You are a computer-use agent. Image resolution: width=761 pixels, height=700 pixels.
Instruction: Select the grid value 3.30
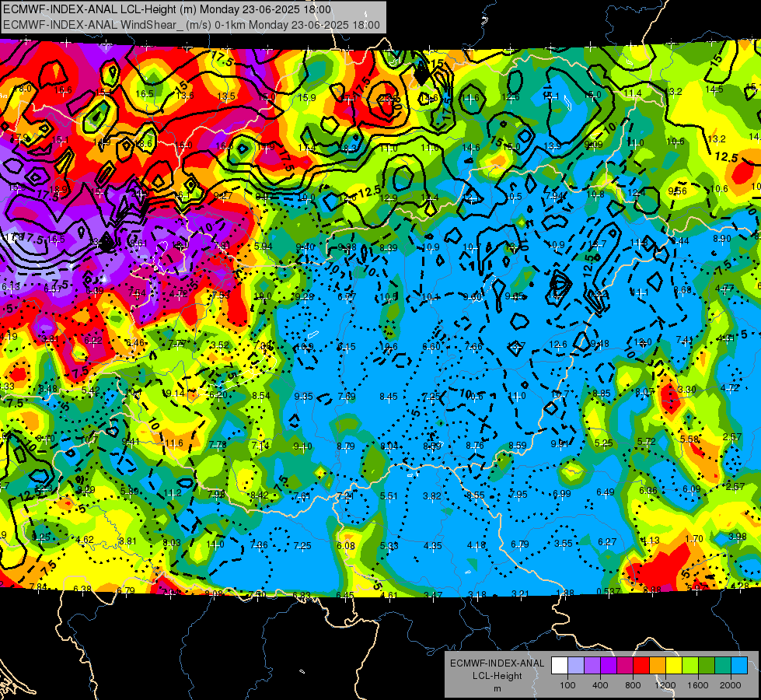point(686,389)
